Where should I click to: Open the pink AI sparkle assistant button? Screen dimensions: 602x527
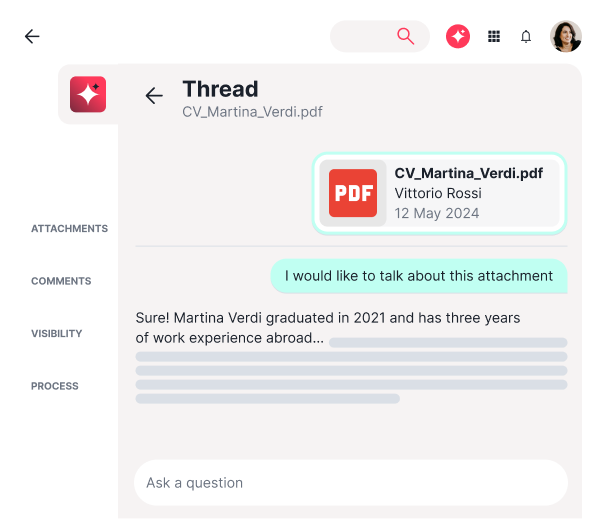pos(458,36)
